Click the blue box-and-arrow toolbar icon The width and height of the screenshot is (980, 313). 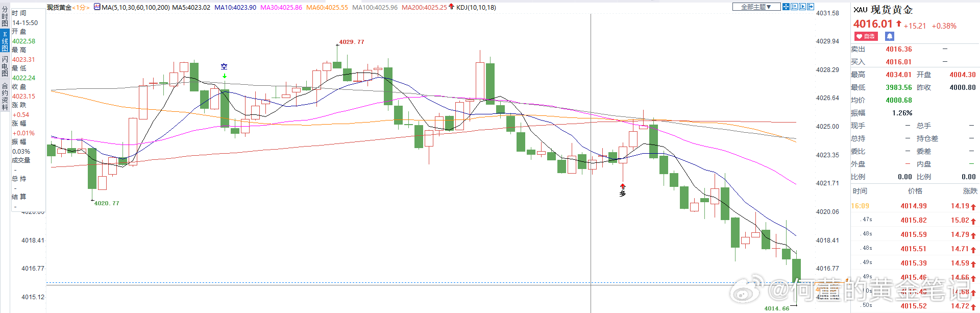[x=811, y=7]
